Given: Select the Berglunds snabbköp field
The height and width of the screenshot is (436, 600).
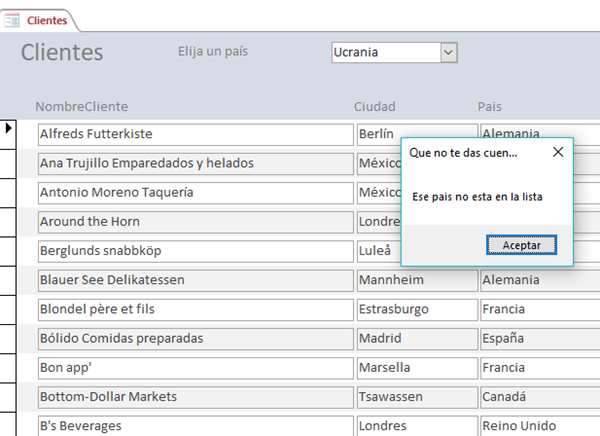Looking at the screenshot, I should 196,251.
